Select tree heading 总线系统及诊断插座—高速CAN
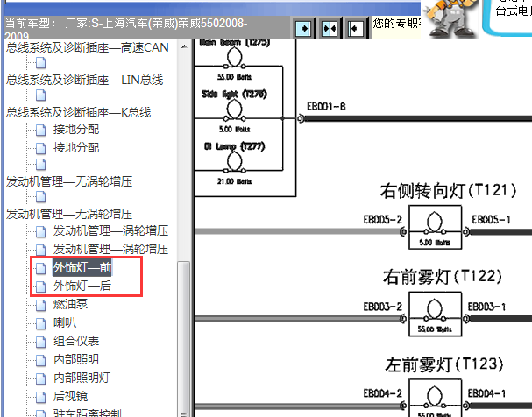This screenshot has height=417, width=532. 87,47
